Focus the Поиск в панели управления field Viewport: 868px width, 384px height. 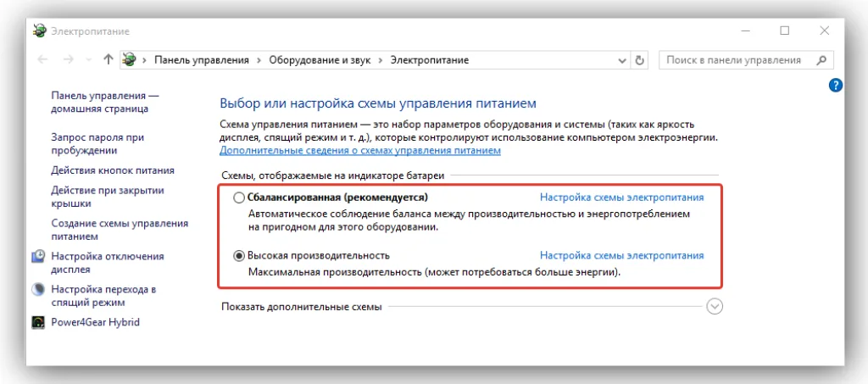coord(746,59)
